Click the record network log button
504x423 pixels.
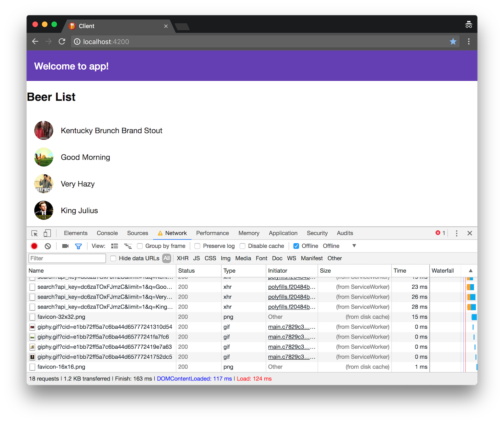click(x=34, y=246)
